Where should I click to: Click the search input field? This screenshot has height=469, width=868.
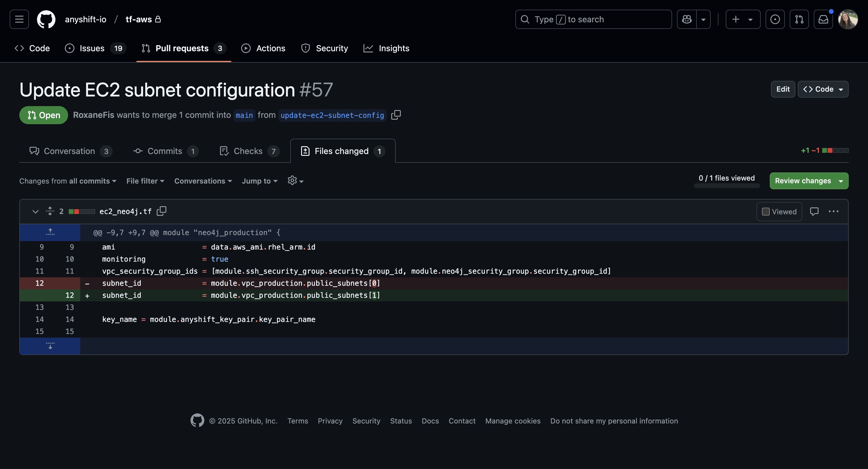pos(593,19)
